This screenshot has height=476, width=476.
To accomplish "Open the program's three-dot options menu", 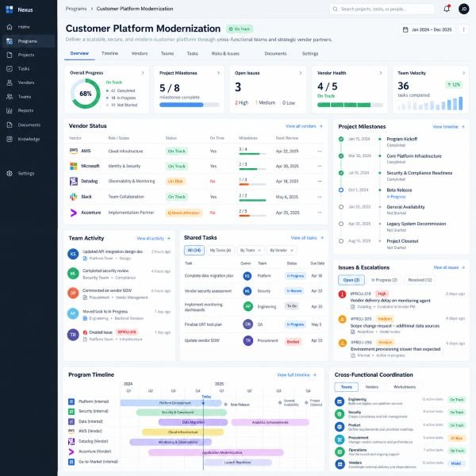I will pyautogui.click(x=463, y=29).
